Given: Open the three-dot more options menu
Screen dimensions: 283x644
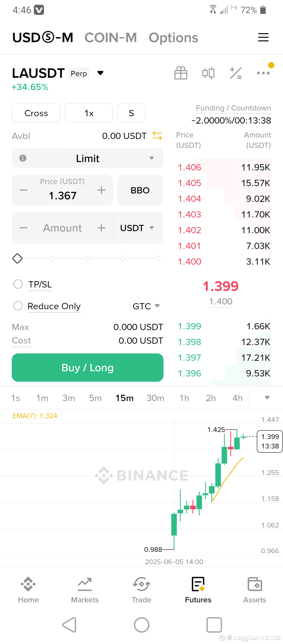Looking at the screenshot, I should point(263,73).
